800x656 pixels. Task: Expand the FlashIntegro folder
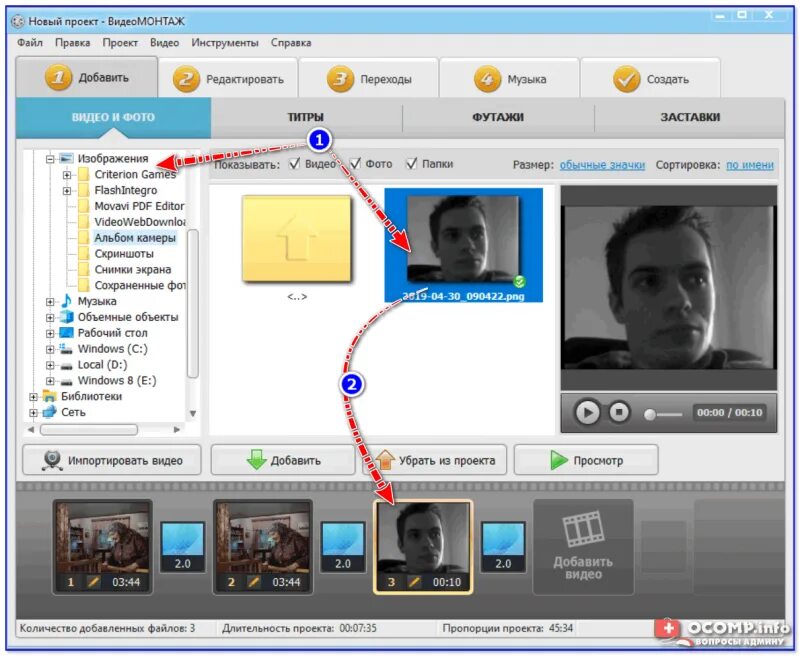coord(67,191)
